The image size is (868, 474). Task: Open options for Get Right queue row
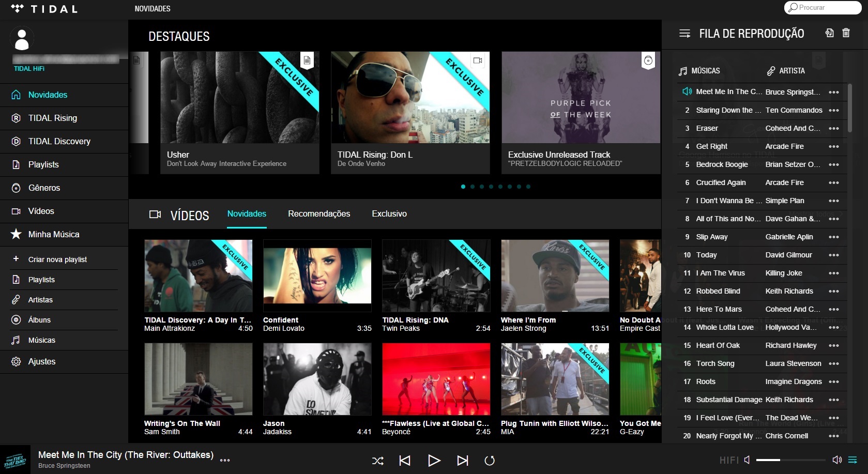tap(834, 147)
